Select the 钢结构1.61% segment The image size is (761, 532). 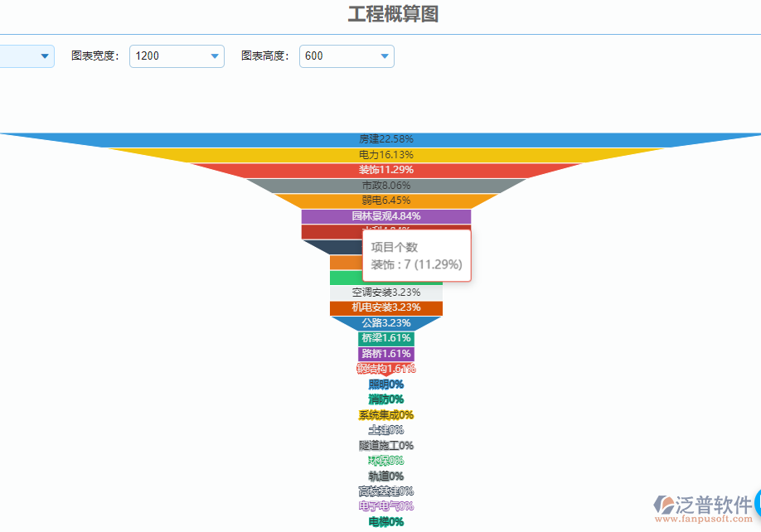[385, 369]
